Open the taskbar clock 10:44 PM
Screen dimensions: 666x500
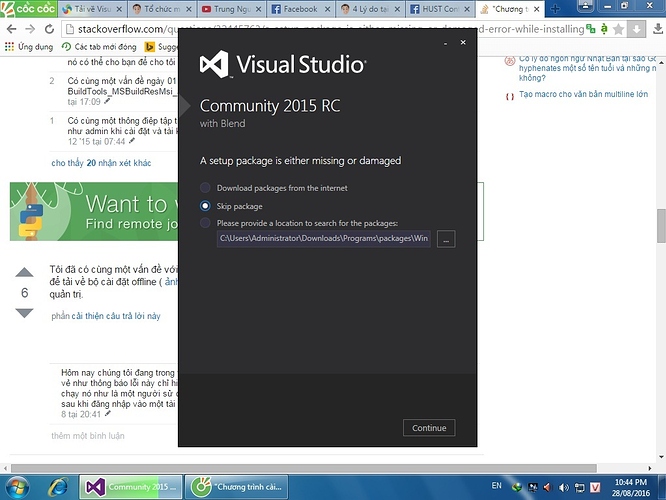[631, 487]
